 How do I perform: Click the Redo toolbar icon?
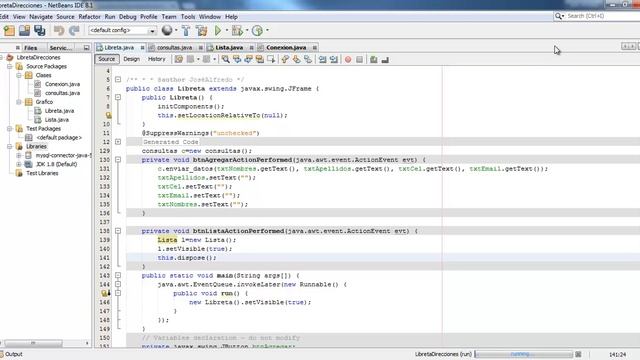pos(74,31)
